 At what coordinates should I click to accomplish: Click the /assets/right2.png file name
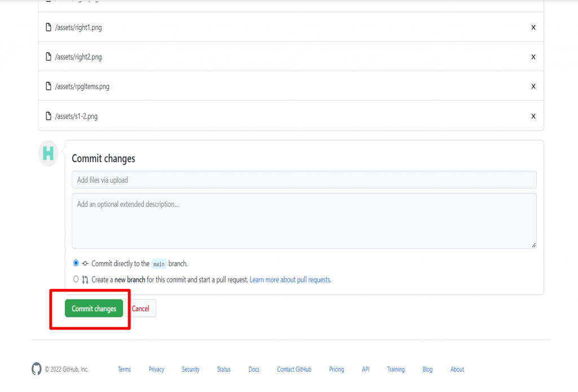click(x=78, y=57)
